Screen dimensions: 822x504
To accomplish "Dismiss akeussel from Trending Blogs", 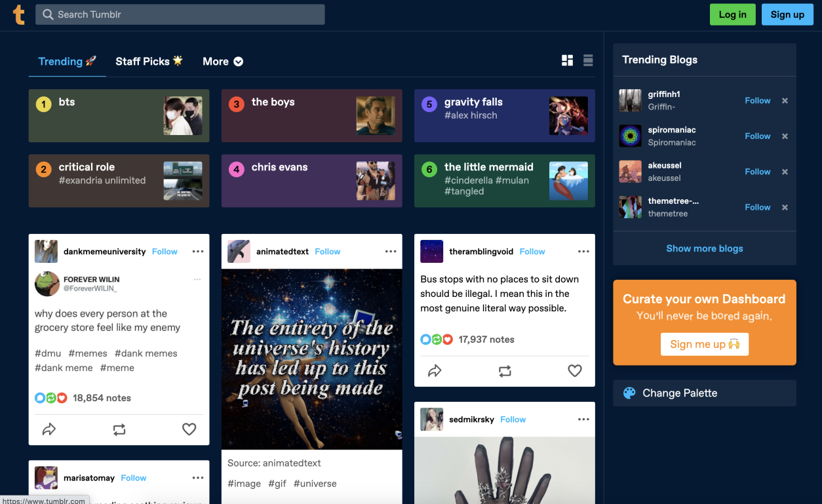I will coord(785,172).
